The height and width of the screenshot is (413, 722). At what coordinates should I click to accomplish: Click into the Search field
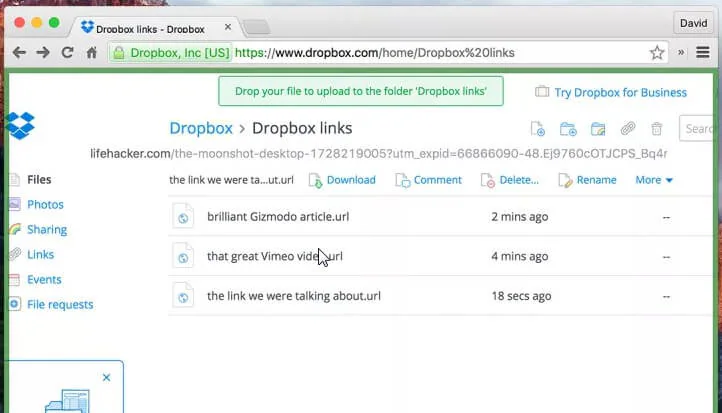tap(696, 128)
